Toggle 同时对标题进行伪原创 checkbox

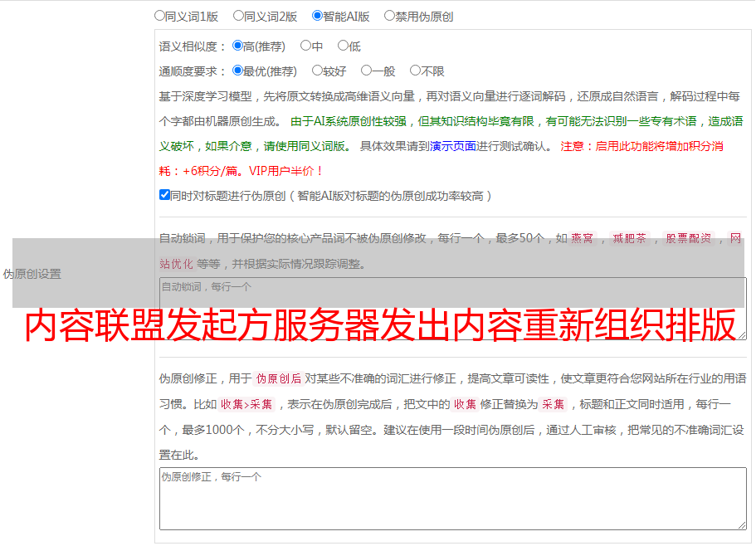(164, 195)
